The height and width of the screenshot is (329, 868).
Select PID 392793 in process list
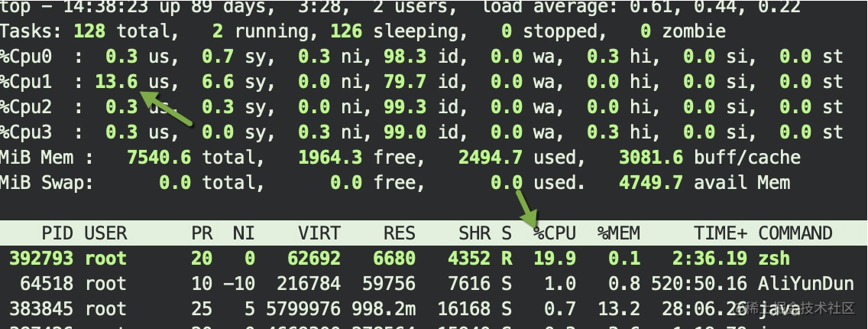pos(41,259)
